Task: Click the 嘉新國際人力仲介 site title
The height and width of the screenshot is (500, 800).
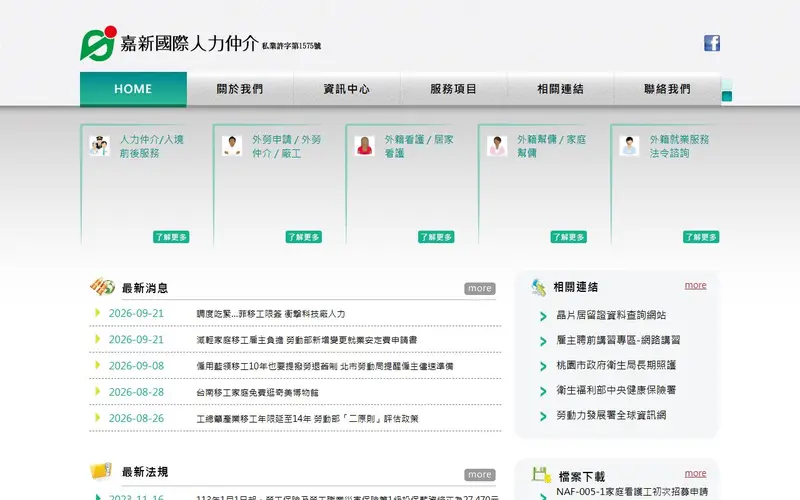Action: (x=189, y=44)
